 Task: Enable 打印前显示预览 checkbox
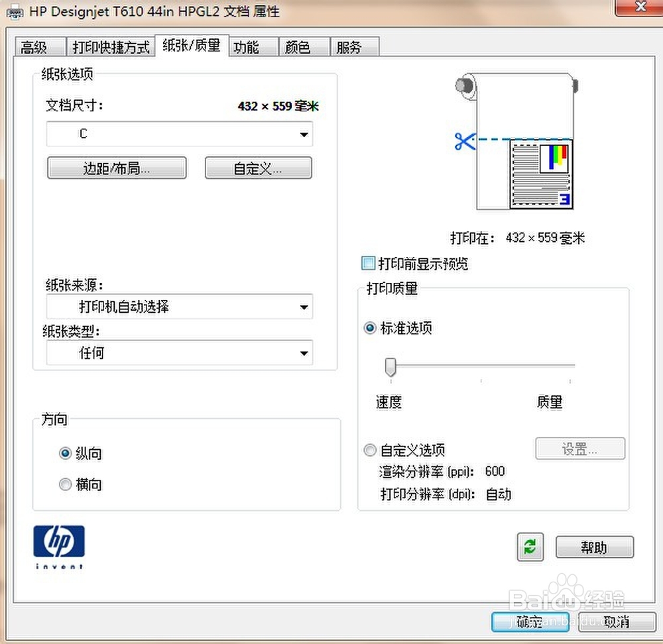pyautogui.click(x=368, y=263)
